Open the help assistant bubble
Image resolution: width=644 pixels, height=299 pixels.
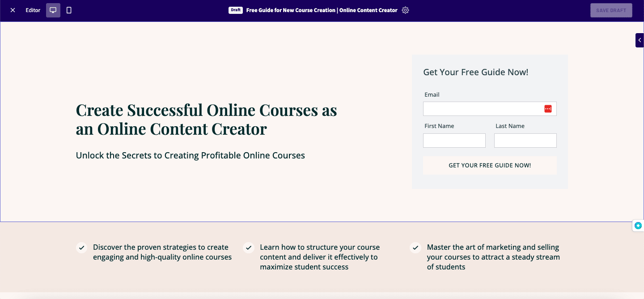(638, 226)
